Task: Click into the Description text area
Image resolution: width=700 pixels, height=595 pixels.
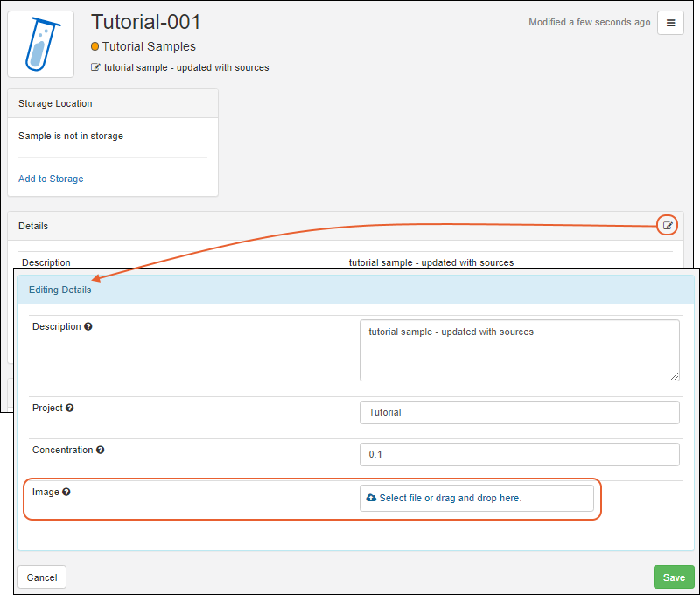Action: pyautogui.click(x=519, y=350)
